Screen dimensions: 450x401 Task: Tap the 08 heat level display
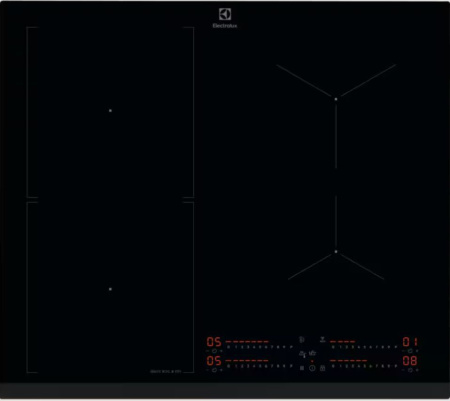click(x=410, y=361)
